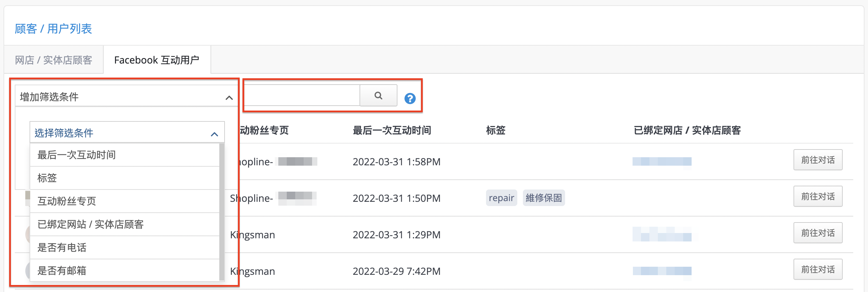Click date 2022-03-31 1:50PM
This screenshot has height=292, width=868.
[396, 198]
